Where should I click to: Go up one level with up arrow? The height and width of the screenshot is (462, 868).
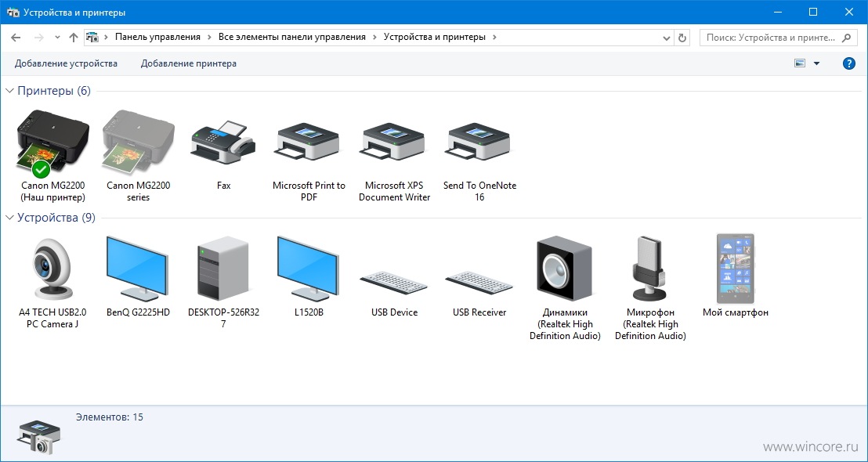73,37
